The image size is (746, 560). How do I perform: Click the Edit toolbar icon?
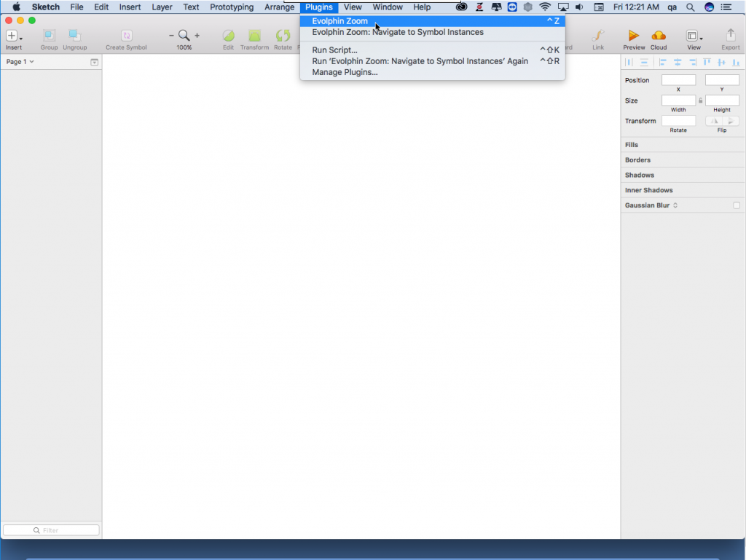click(228, 36)
